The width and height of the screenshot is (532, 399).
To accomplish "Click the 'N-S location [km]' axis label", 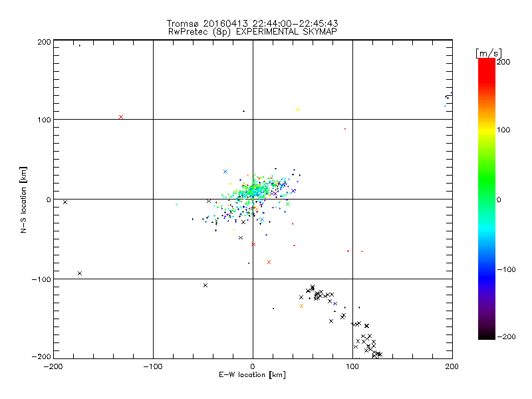I will point(23,200).
